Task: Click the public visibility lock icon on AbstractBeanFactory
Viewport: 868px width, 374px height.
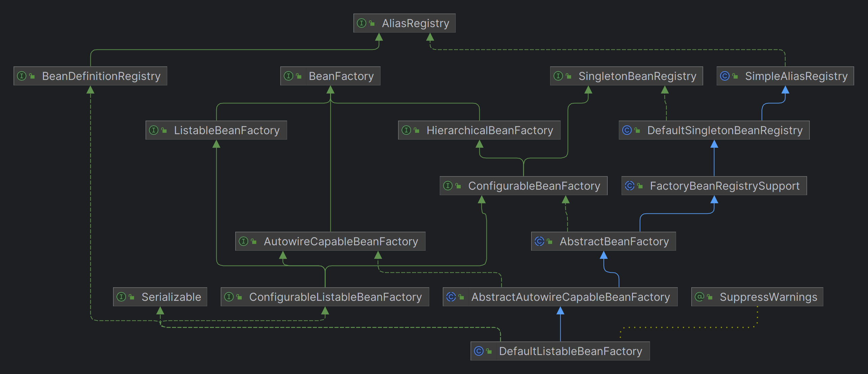Action: click(549, 241)
